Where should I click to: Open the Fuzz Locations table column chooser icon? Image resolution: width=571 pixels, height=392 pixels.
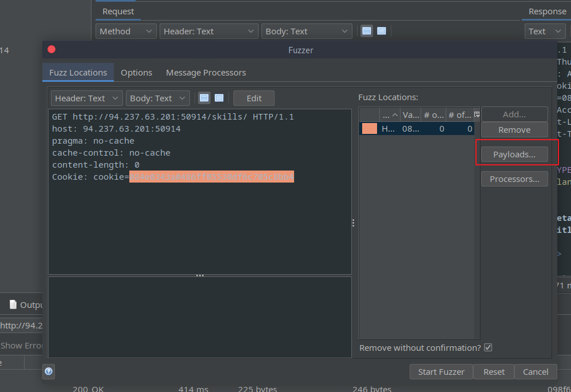pyautogui.click(x=477, y=114)
